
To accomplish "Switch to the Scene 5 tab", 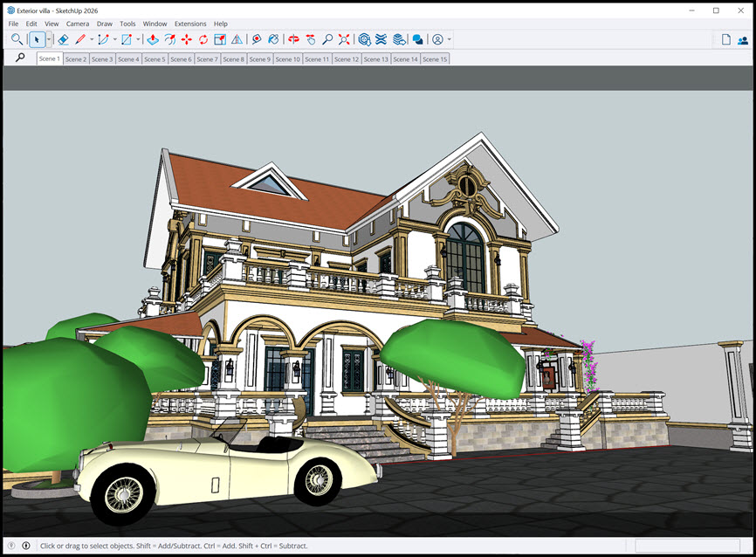I will (155, 58).
